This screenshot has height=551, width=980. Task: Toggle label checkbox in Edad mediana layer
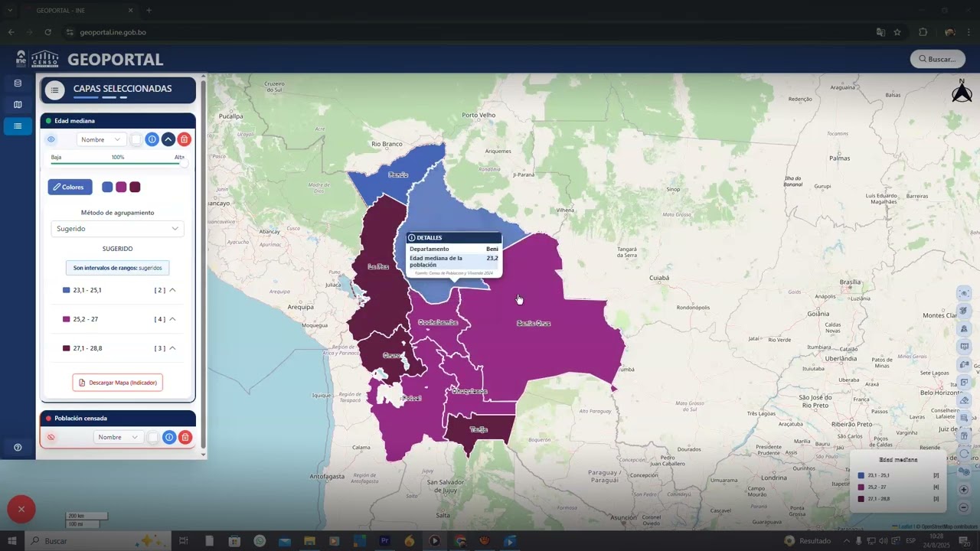pyautogui.click(x=136, y=139)
